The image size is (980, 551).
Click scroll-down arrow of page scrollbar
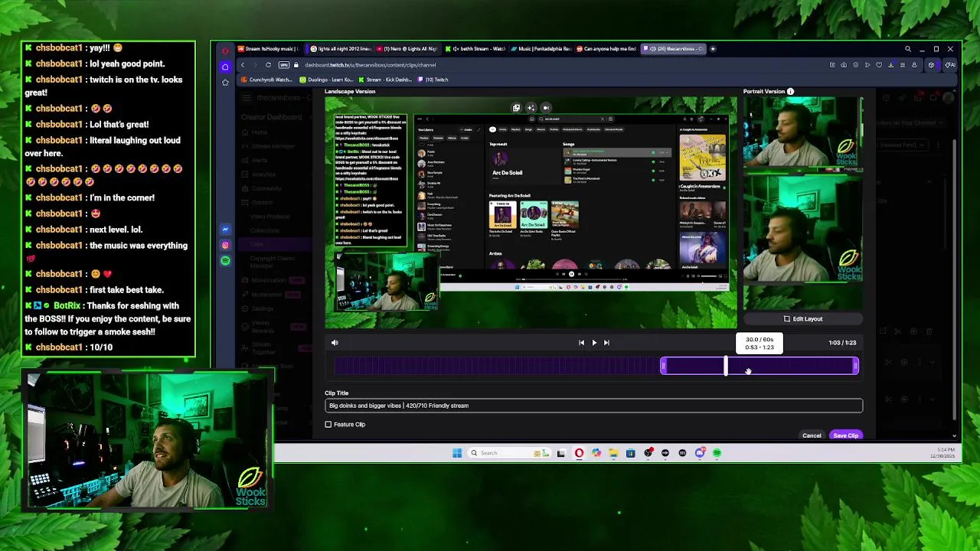click(955, 436)
